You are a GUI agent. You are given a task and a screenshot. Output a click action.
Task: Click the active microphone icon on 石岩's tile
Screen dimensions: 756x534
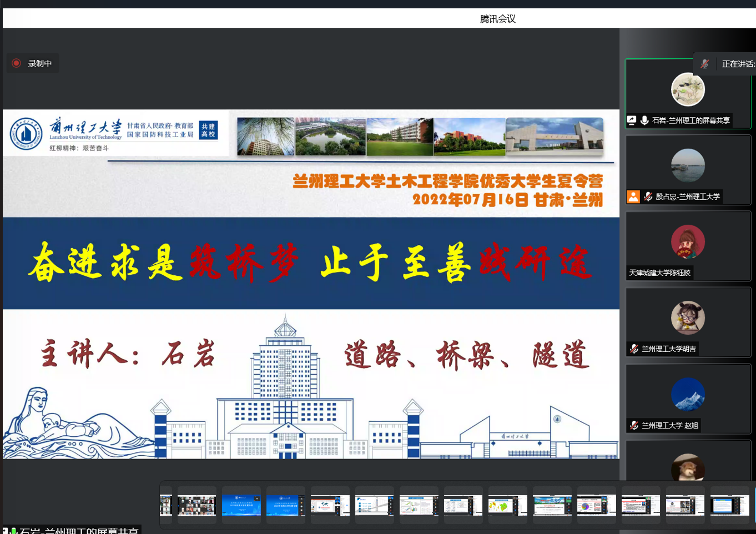coord(644,120)
